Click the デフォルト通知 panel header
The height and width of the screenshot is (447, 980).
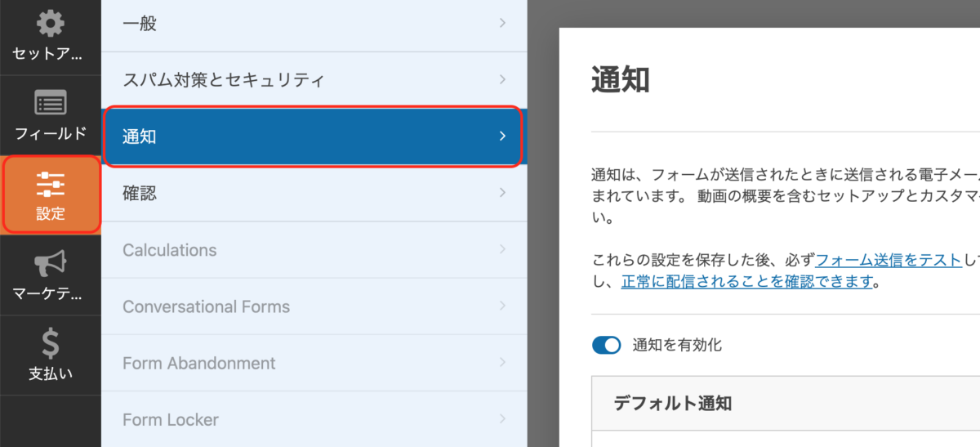(786, 403)
